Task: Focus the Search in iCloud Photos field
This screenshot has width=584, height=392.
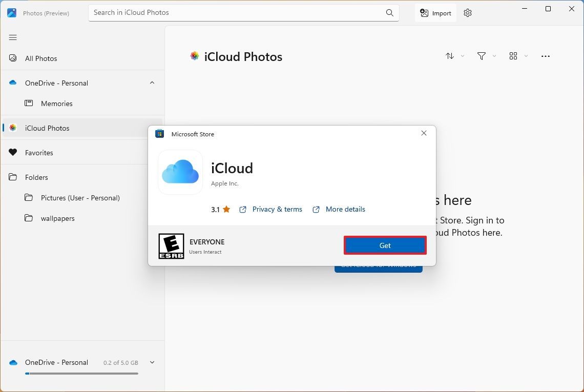Action: [236, 13]
